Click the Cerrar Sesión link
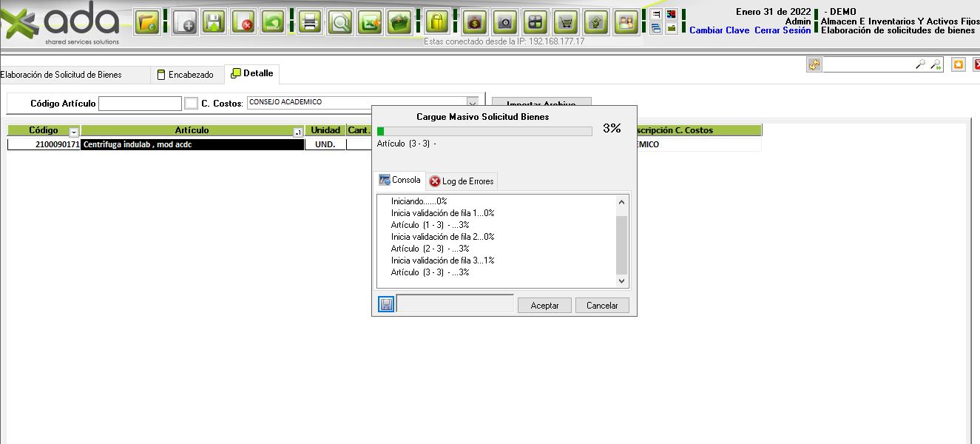Viewport: 980px width, 444px height. (x=783, y=30)
